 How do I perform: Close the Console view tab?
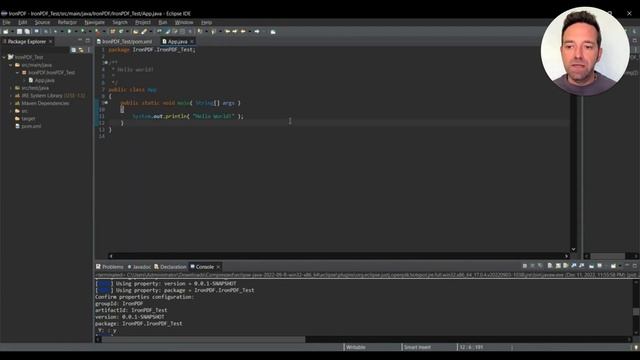click(218, 267)
